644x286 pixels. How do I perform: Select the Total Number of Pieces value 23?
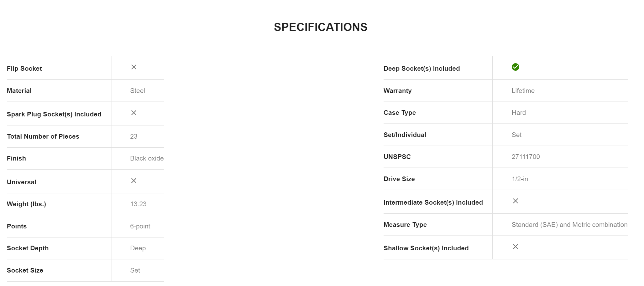click(x=134, y=136)
